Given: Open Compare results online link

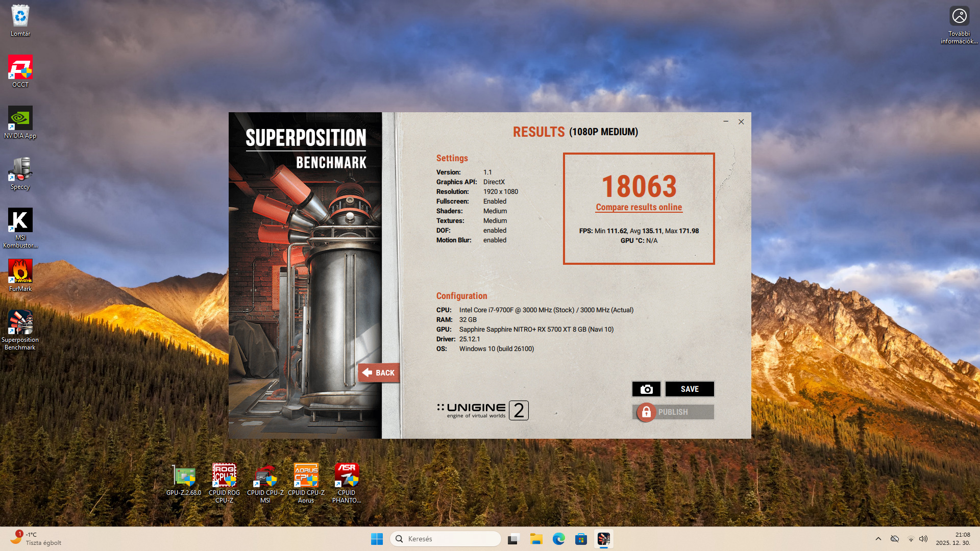Looking at the screenshot, I should point(639,207).
